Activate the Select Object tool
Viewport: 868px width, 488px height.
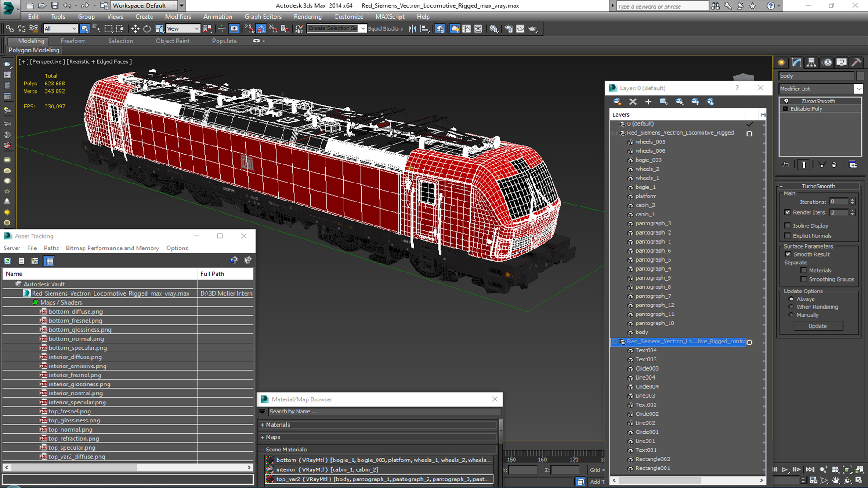point(85,28)
